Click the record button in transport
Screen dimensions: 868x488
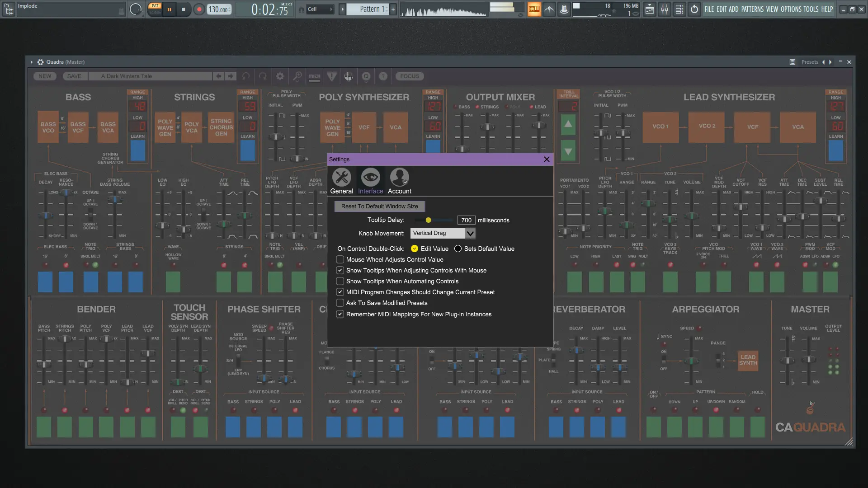tap(199, 9)
